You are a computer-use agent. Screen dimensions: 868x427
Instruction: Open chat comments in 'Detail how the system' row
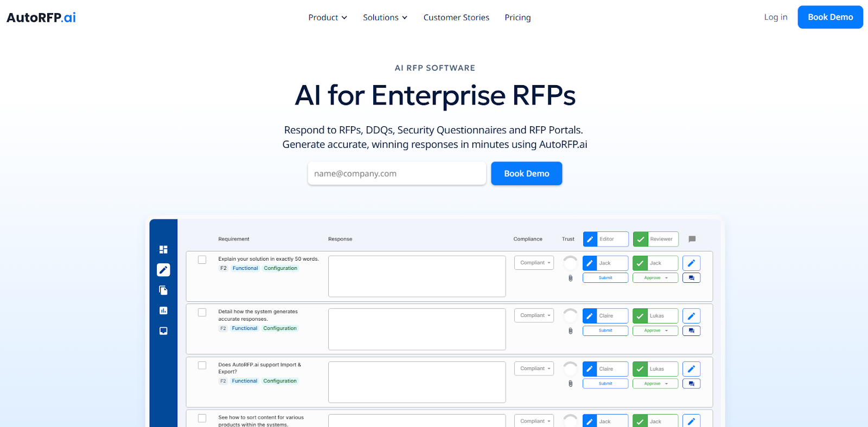[691, 331]
